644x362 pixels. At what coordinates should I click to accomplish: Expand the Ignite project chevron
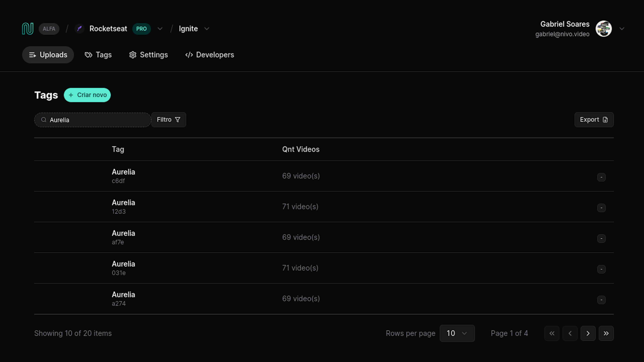(x=207, y=29)
